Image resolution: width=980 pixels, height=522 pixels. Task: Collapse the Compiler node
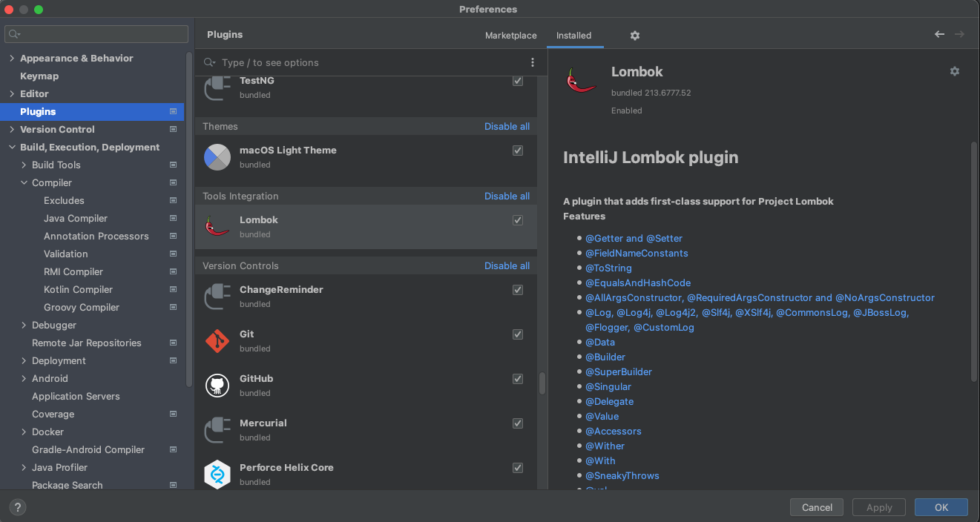[x=24, y=182]
